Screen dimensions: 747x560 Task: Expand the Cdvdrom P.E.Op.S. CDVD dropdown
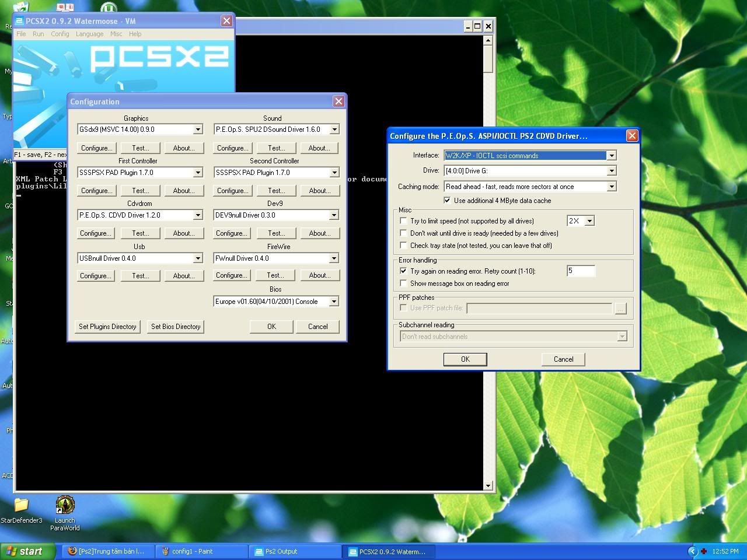coord(198,215)
